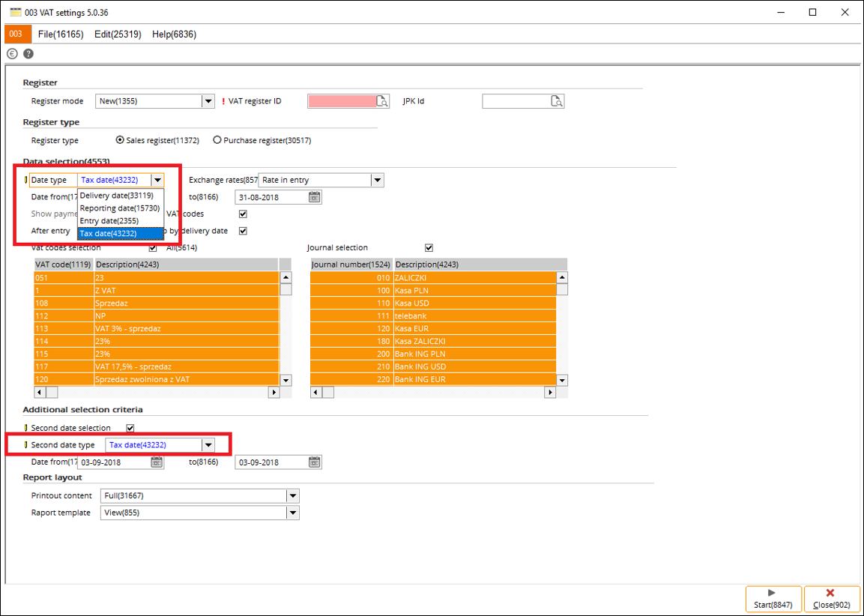Uncheck the Journal selection checkbox
Image resolution: width=864 pixels, height=616 pixels.
429,248
